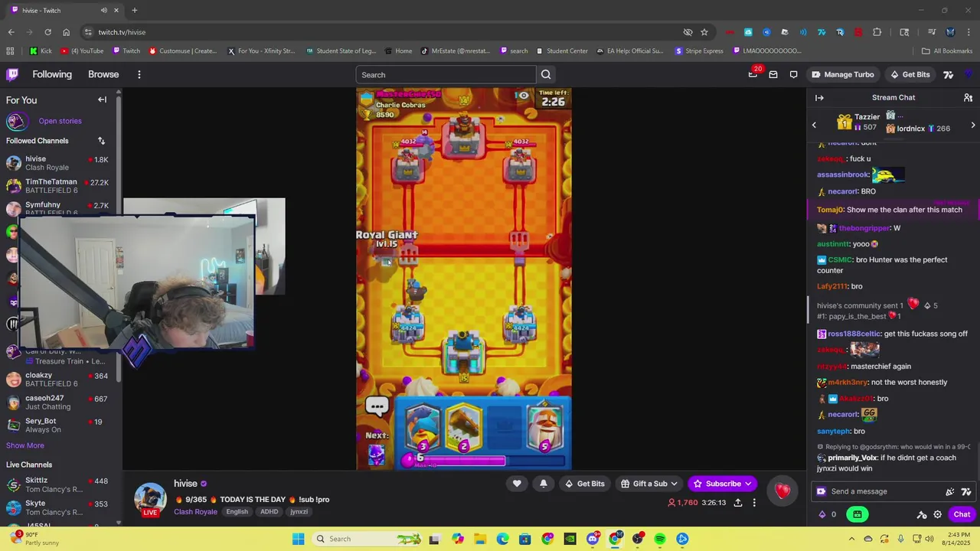Go to the Following tab

pos(52,74)
